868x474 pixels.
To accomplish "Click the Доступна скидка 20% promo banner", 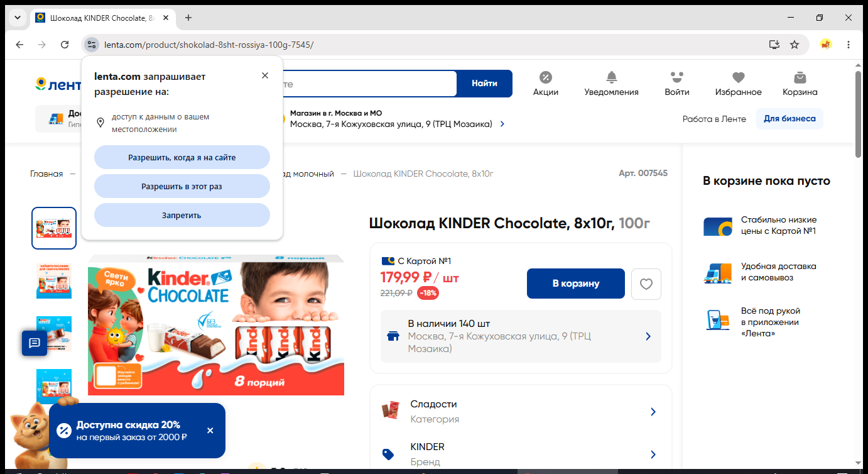I will [x=137, y=431].
